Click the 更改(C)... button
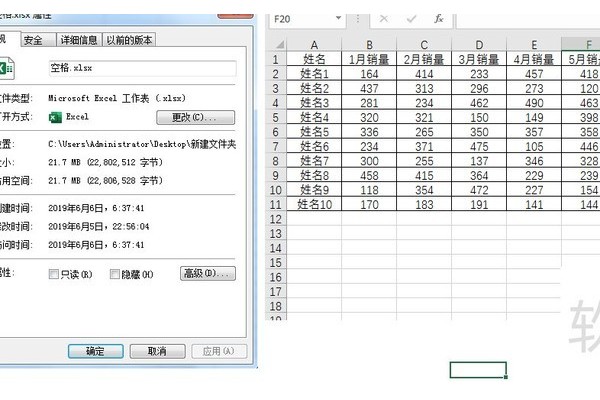Screen dimensions: 600x400 pos(196,118)
